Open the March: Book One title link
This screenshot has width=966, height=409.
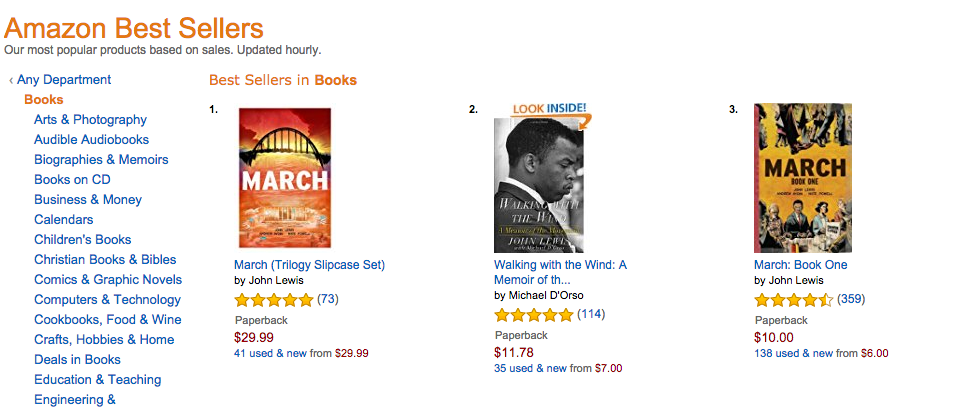pos(800,265)
